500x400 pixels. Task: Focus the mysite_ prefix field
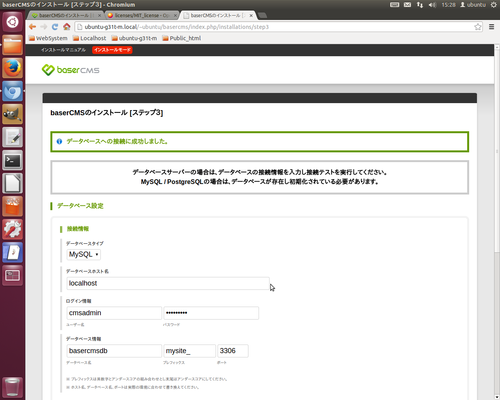point(189,351)
